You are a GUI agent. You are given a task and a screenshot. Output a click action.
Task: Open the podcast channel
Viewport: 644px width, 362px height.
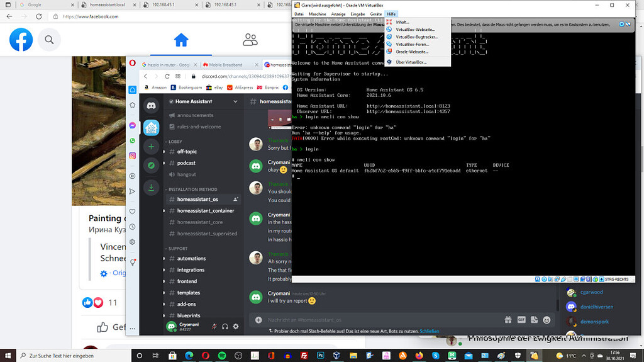click(203, 163)
